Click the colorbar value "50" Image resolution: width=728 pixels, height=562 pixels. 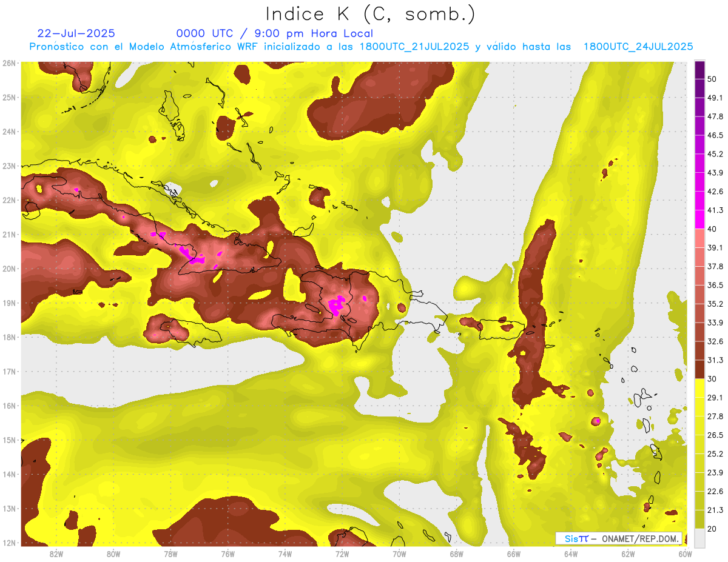pos(712,79)
